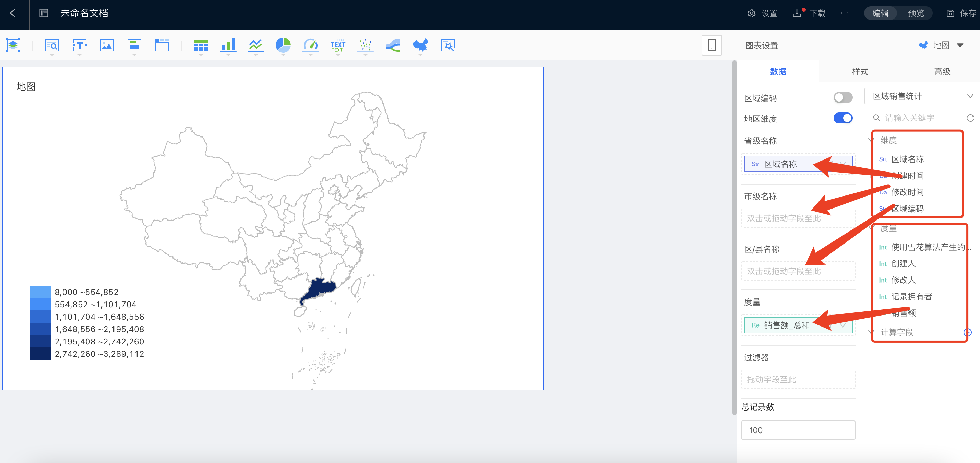Click the back arrow icon
980x463 pixels.
13,13
